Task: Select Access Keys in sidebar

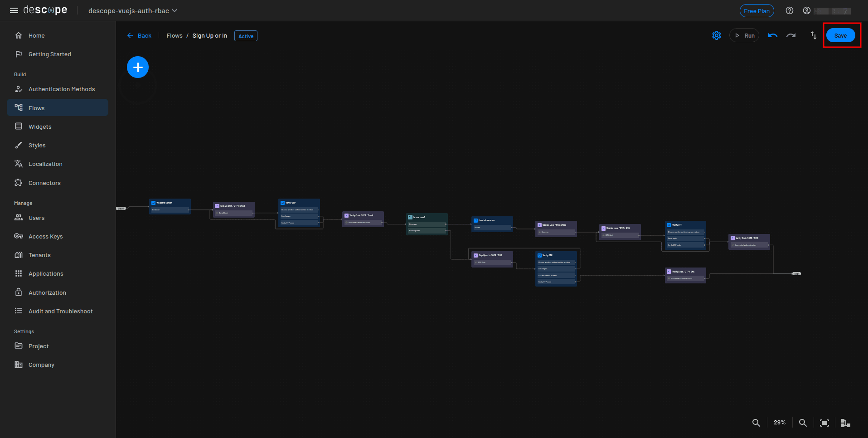Action: point(45,237)
